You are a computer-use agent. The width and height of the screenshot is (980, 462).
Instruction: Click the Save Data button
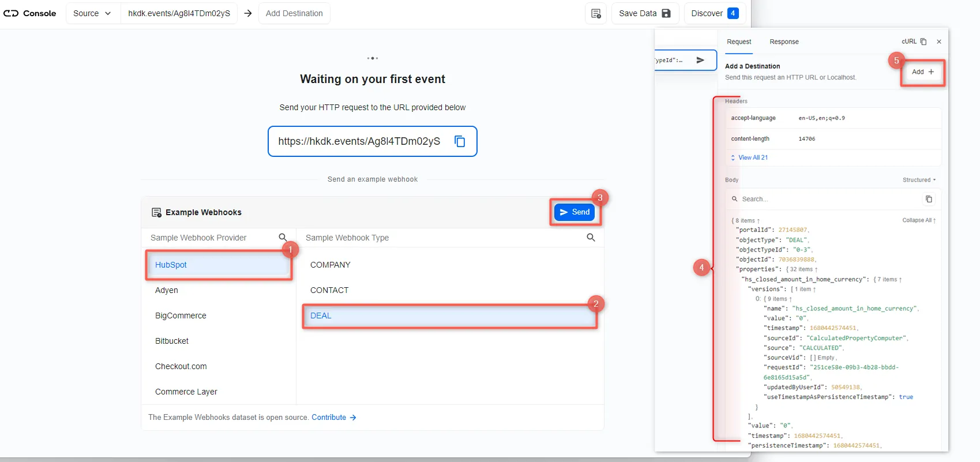pos(645,13)
